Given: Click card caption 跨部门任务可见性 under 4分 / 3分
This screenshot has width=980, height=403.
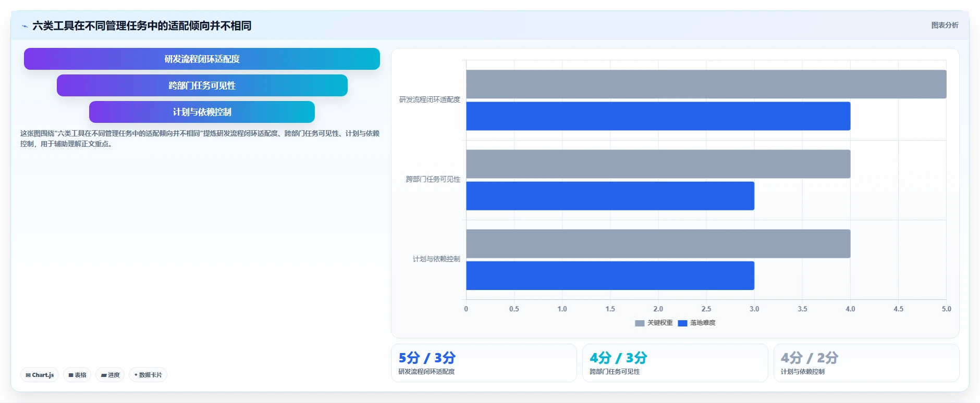Looking at the screenshot, I should click(615, 372).
